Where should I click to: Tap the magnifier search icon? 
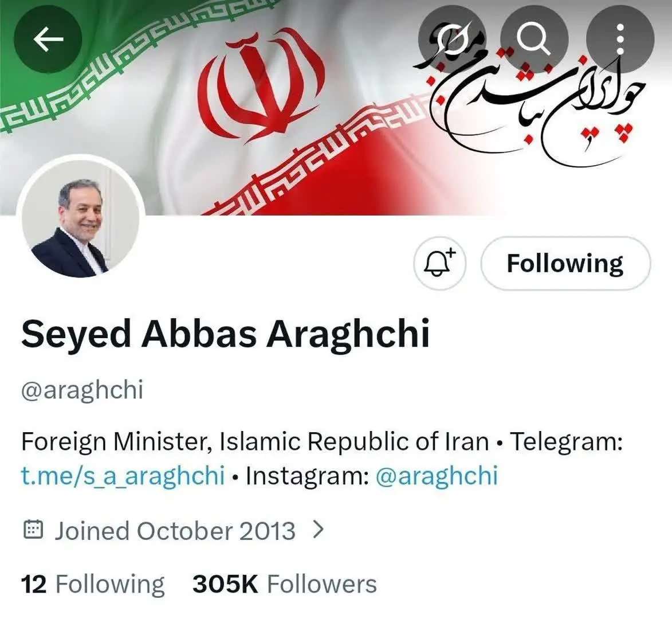pyautogui.click(x=534, y=40)
